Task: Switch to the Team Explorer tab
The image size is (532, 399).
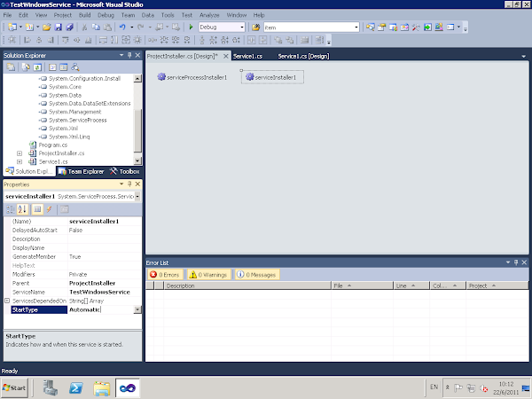Action: click(x=82, y=171)
